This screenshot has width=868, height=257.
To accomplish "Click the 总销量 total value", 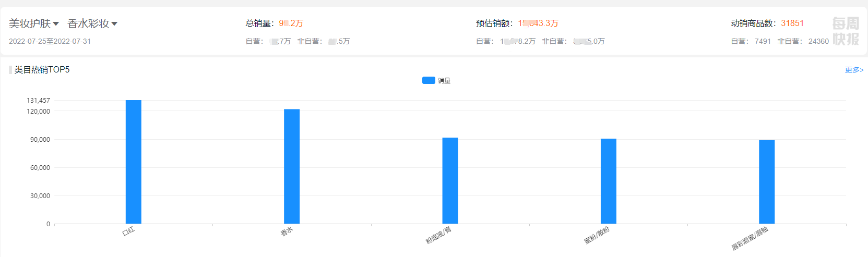I will coord(291,23).
